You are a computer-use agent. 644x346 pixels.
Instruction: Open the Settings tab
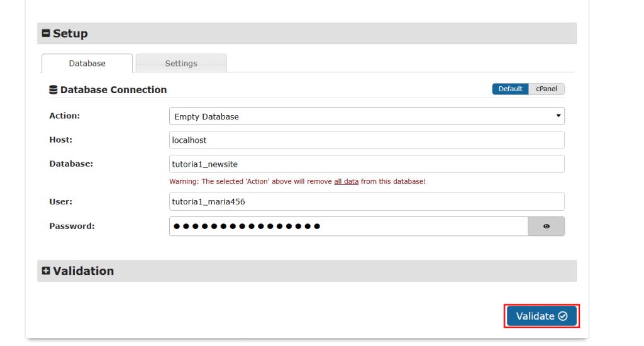click(181, 64)
